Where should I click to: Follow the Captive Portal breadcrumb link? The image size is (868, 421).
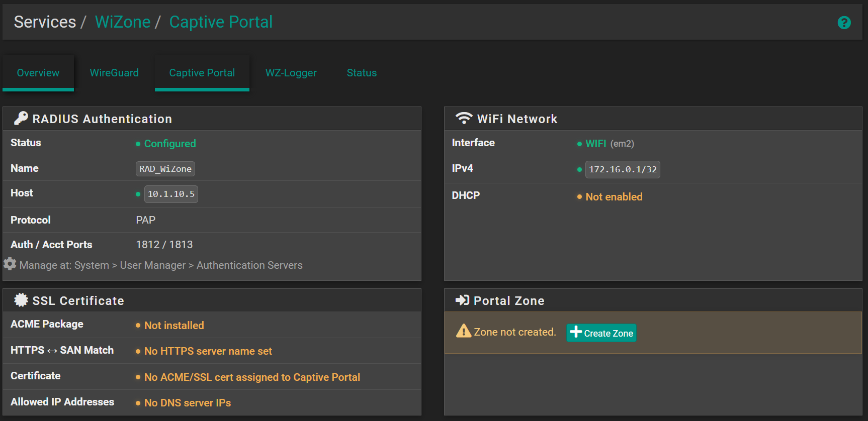tap(221, 22)
